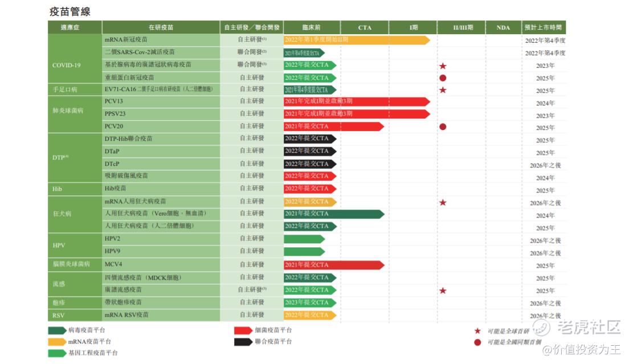Click the black progress bar for DTP-Hib聯合疫苗

click(x=310, y=139)
